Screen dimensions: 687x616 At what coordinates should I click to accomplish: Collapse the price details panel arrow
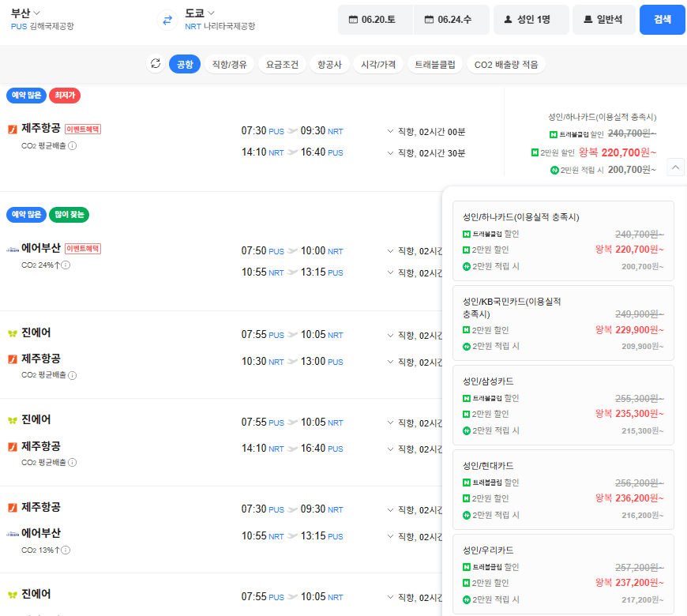click(676, 167)
